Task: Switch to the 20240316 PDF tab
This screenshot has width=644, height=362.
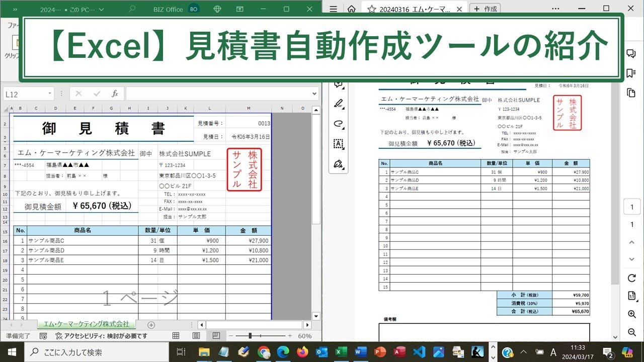Action: coord(415,9)
